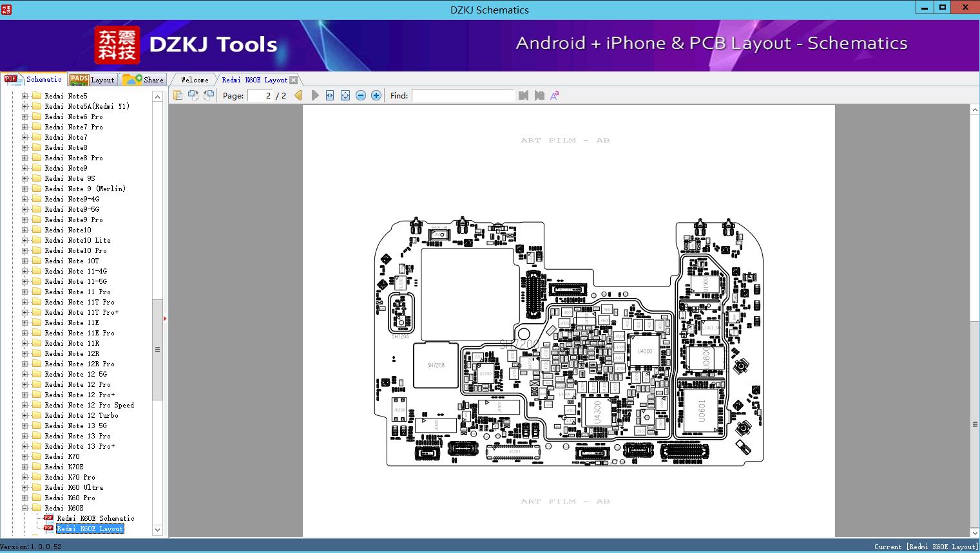Viewport: 980px width, 553px height.
Task: Open the Redmi K60E Schematic file
Action: coord(95,518)
